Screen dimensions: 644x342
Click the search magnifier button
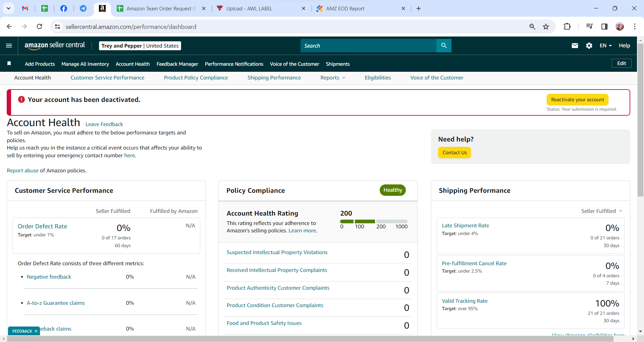444,46
